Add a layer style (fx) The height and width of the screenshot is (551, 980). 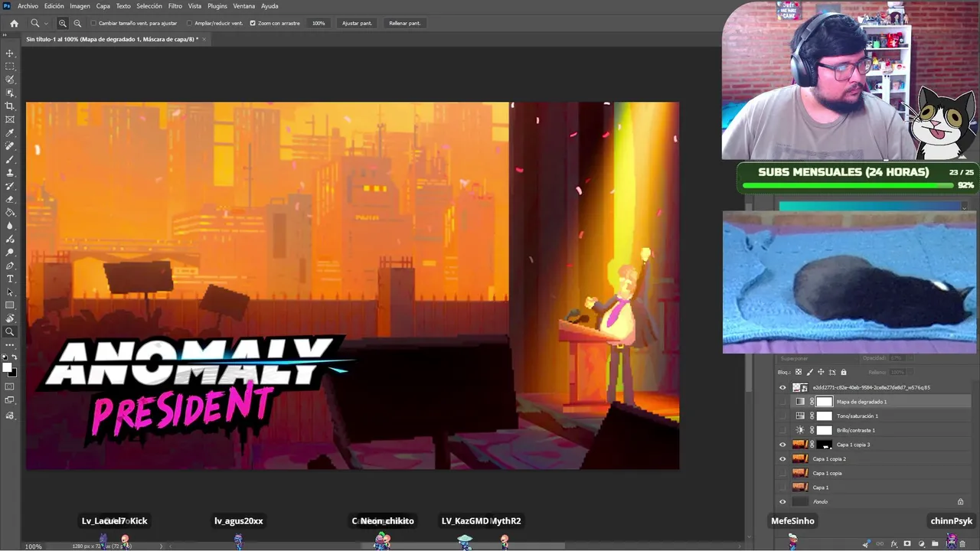pos(893,544)
